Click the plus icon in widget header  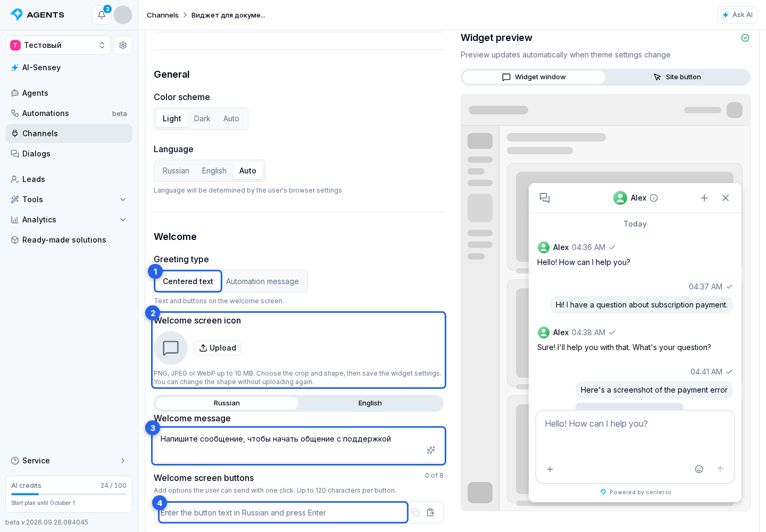click(704, 198)
